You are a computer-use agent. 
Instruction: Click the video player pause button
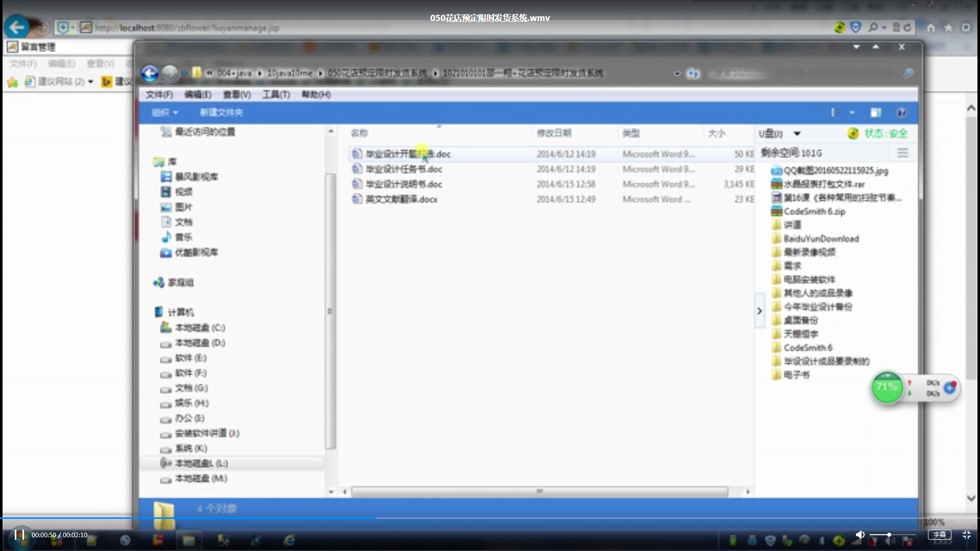click(x=19, y=535)
